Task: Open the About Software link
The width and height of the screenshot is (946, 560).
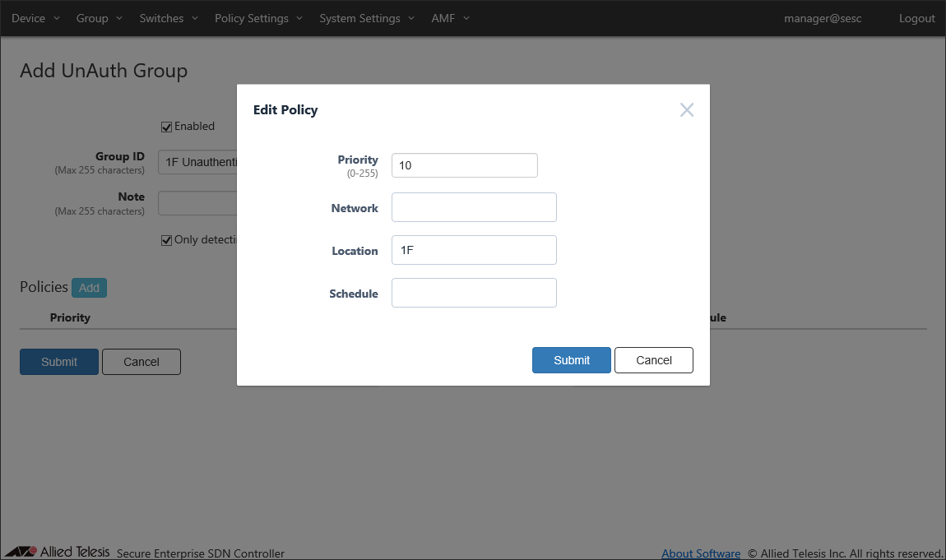Action: pyautogui.click(x=700, y=553)
